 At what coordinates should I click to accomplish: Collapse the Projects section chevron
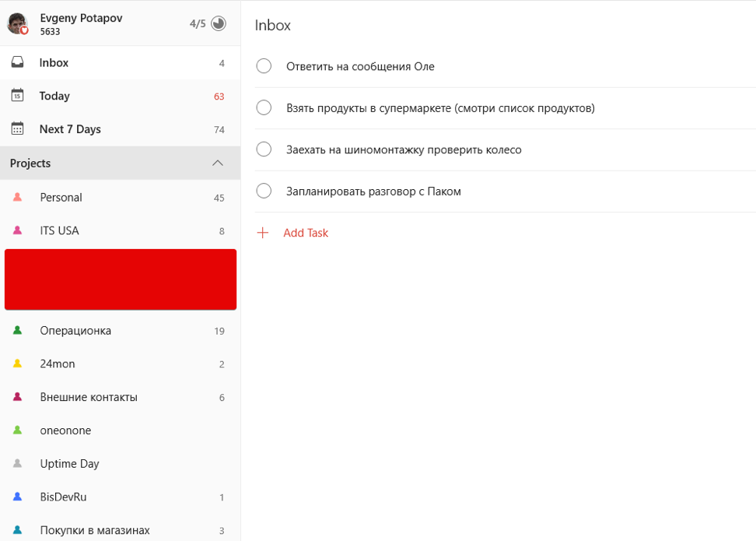(x=218, y=163)
